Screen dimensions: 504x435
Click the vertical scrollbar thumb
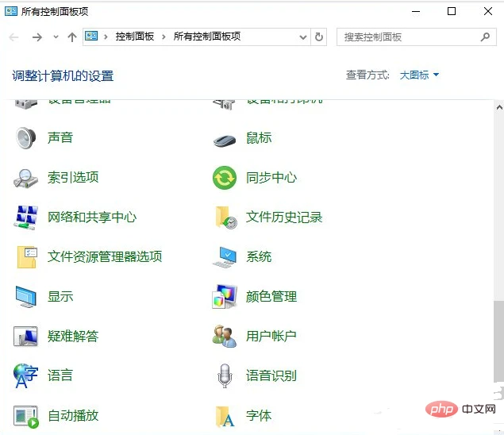tap(499, 341)
